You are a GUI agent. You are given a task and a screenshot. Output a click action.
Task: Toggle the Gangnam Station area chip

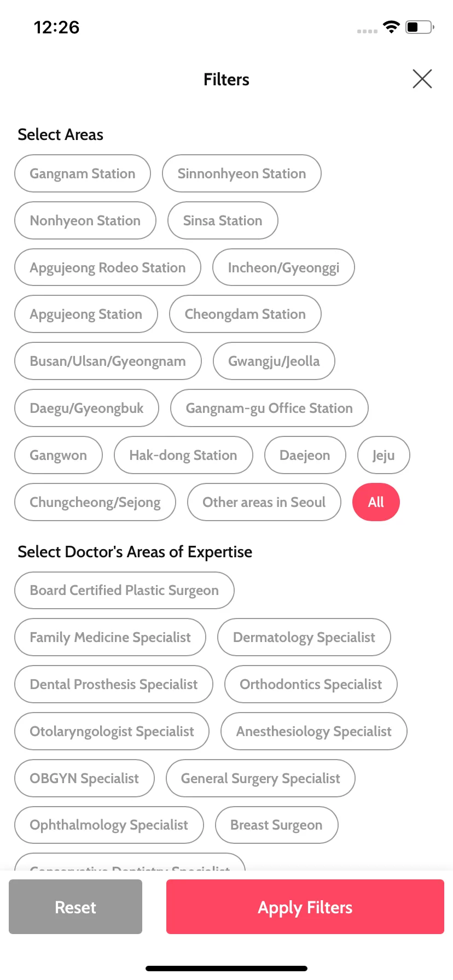click(83, 173)
